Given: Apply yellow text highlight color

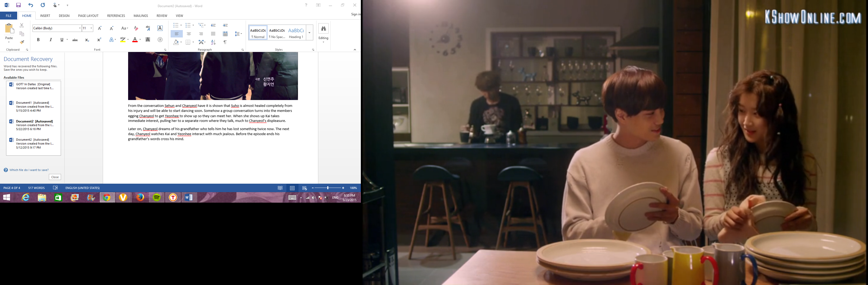Looking at the screenshot, I should click(x=123, y=40).
